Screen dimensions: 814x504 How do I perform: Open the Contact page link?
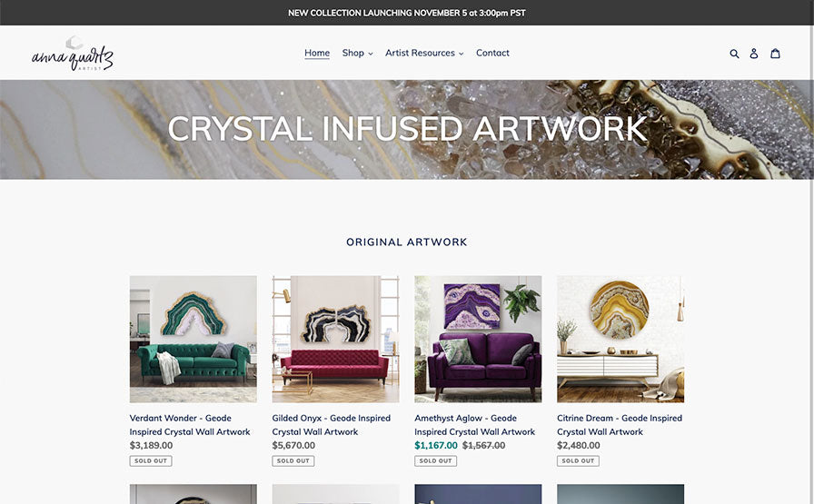coord(492,53)
